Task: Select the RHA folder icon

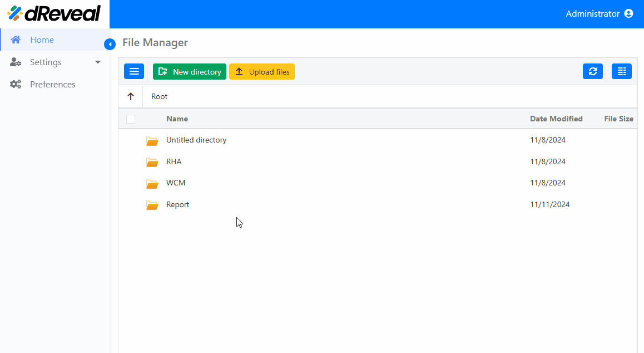Action: click(x=152, y=162)
